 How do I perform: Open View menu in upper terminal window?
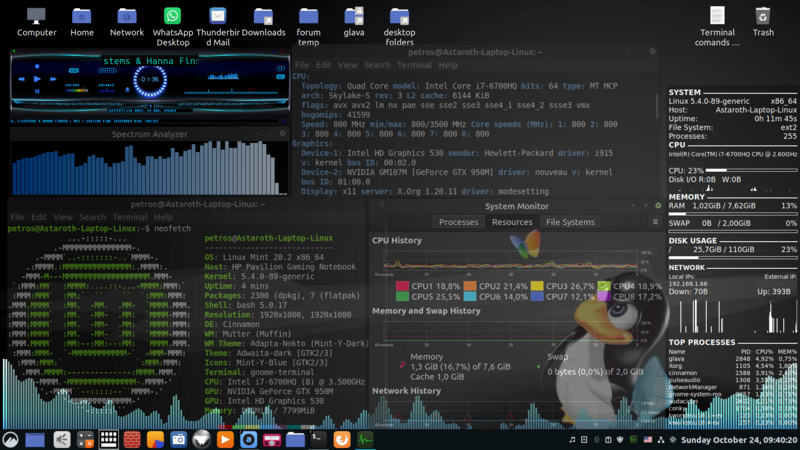click(347, 65)
